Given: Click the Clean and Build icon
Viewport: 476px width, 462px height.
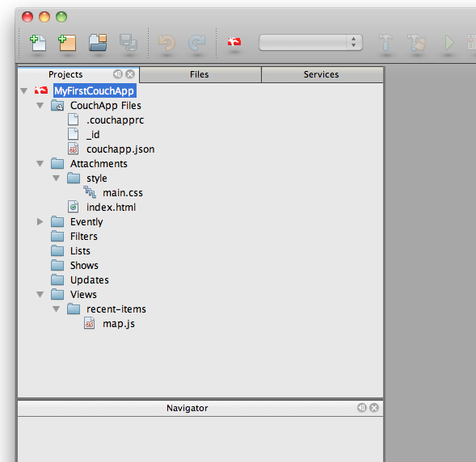Looking at the screenshot, I should click(x=416, y=42).
